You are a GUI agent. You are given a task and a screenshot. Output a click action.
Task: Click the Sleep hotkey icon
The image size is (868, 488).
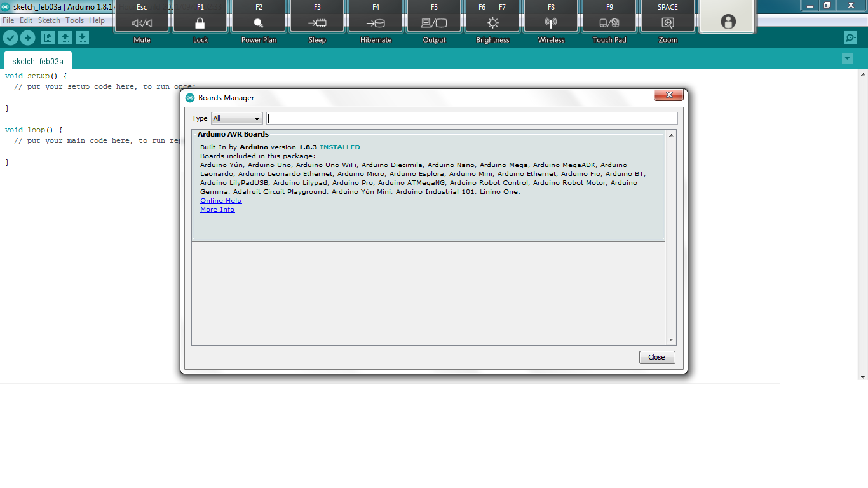317,23
